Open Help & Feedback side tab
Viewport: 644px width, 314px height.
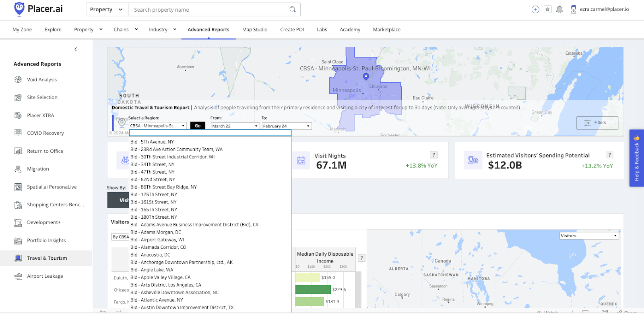636,158
